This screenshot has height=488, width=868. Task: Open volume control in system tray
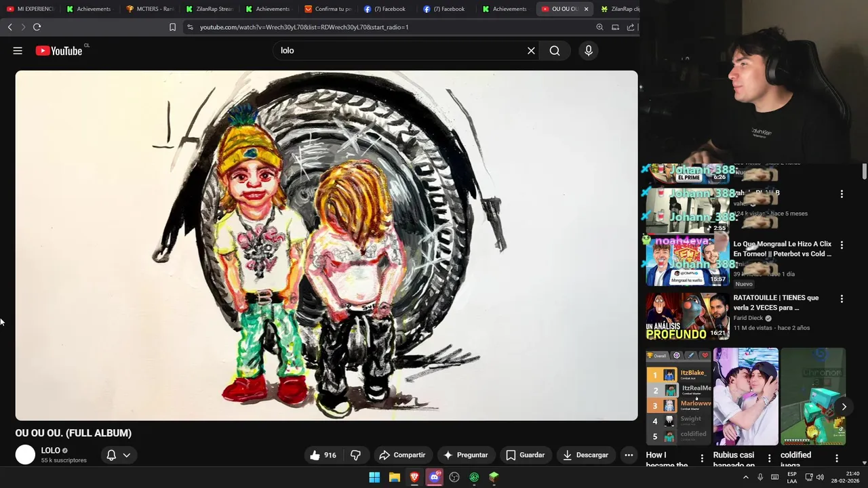click(821, 477)
